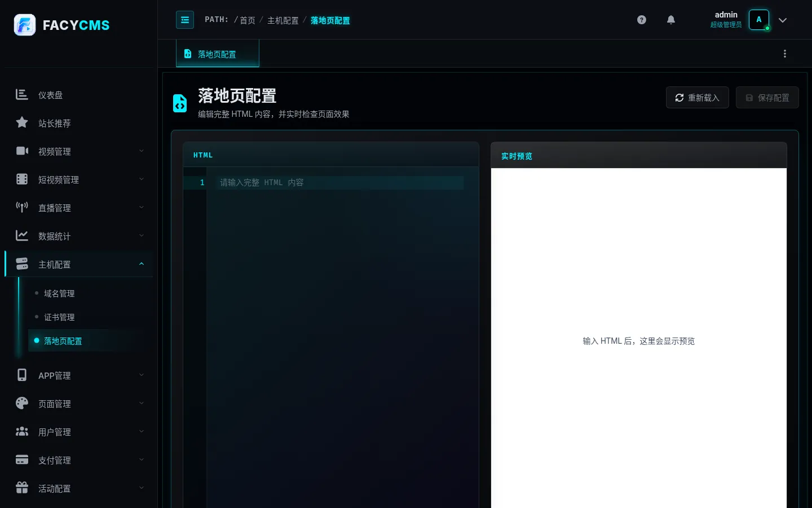The image size is (812, 508).
Task: Expand the APP管理 chevron
Action: tap(142, 375)
